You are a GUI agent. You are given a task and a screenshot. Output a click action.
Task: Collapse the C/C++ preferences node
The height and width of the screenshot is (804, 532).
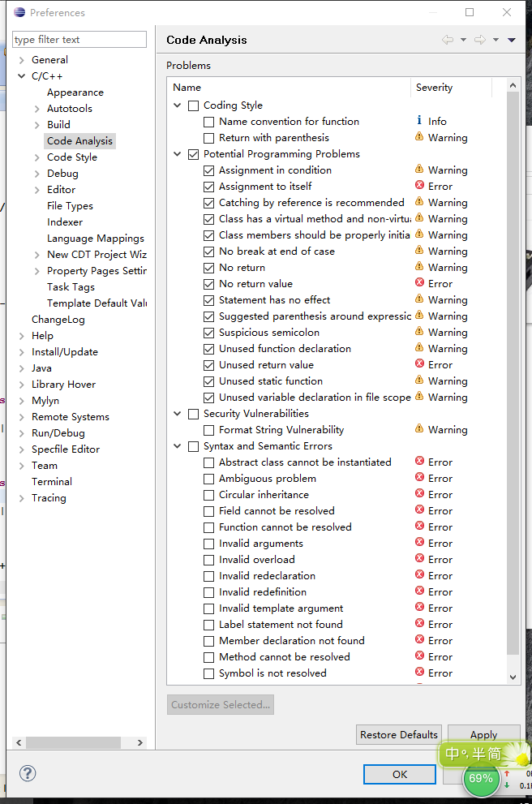pyautogui.click(x=22, y=76)
